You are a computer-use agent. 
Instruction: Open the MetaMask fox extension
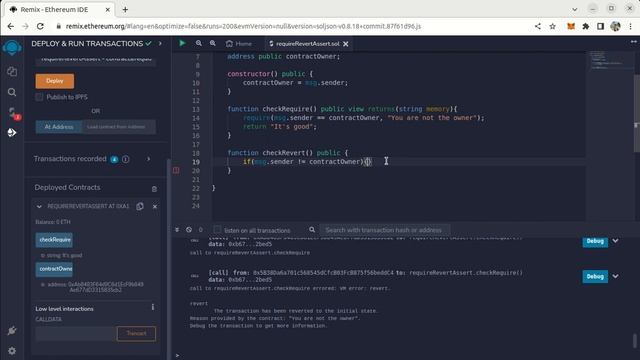(x=571, y=26)
